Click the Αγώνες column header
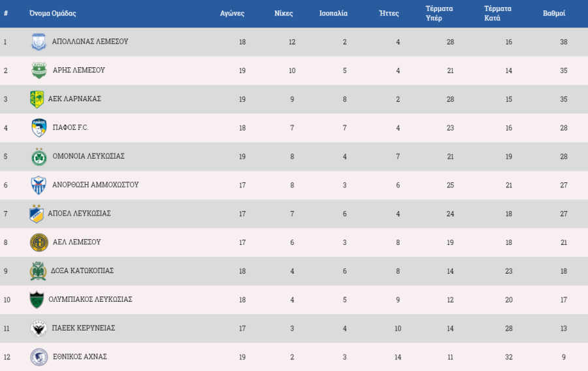The height and width of the screenshot is (371, 588). coord(232,14)
